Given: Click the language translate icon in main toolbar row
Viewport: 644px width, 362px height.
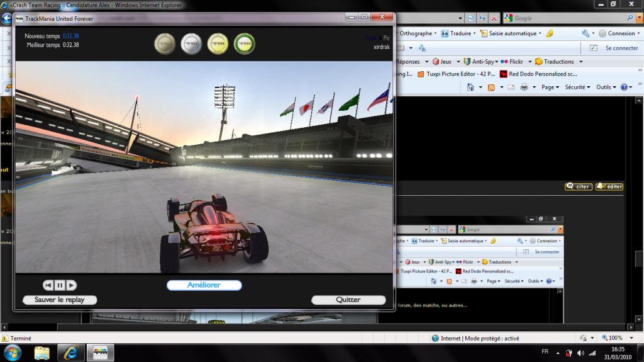Looking at the screenshot, I should click(422, 48).
